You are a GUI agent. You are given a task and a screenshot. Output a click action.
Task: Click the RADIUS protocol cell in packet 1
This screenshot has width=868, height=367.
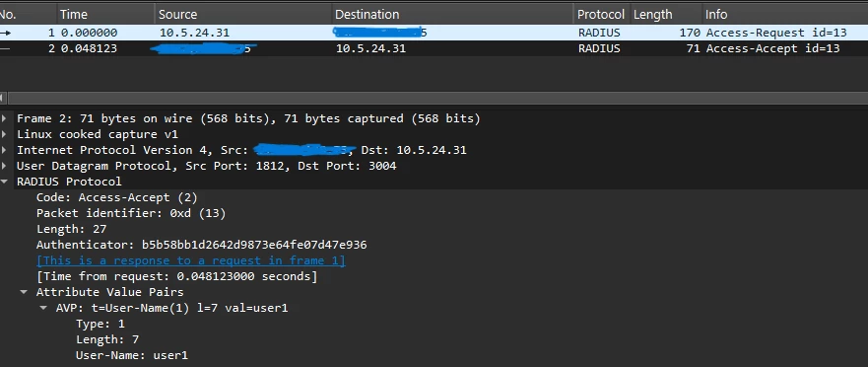point(599,33)
